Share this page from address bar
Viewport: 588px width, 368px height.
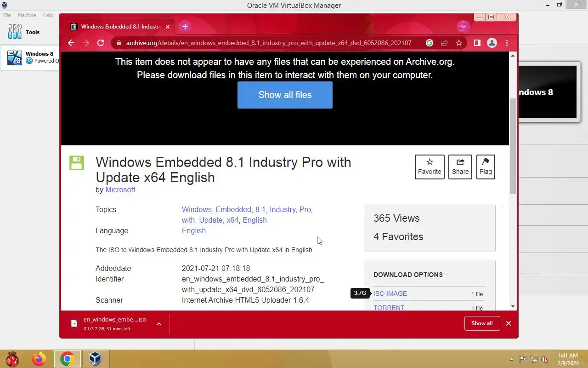point(444,43)
